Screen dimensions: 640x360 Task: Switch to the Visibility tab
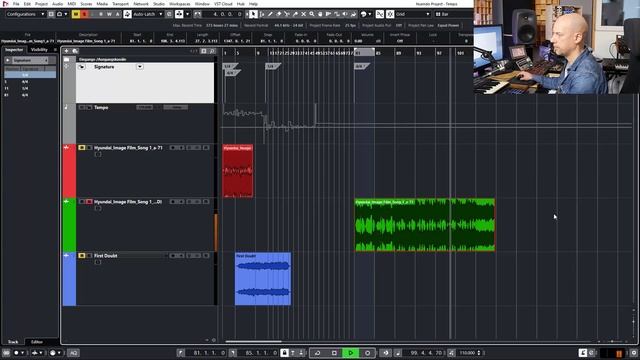click(x=40, y=49)
